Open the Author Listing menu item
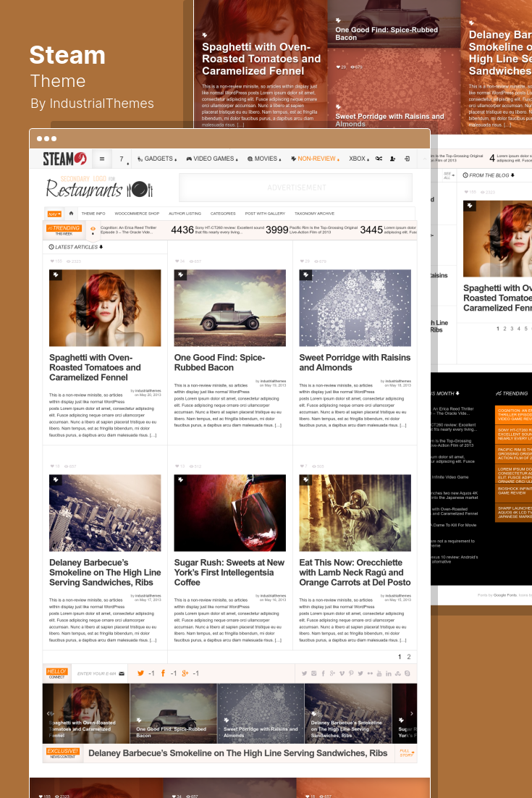The height and width of the screenshot is (798, 532). [x=185, y=214]
